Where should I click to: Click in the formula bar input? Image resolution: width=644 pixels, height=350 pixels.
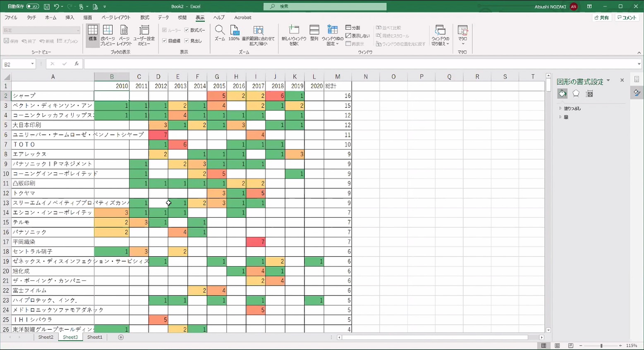[x=360, y=64]
